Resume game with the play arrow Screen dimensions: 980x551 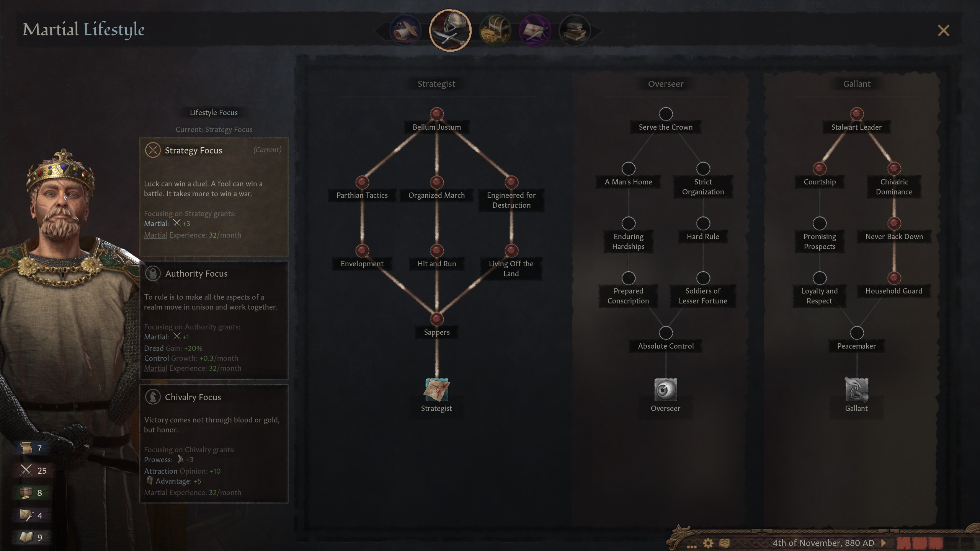pyautogui.click(x=884, y=543)
